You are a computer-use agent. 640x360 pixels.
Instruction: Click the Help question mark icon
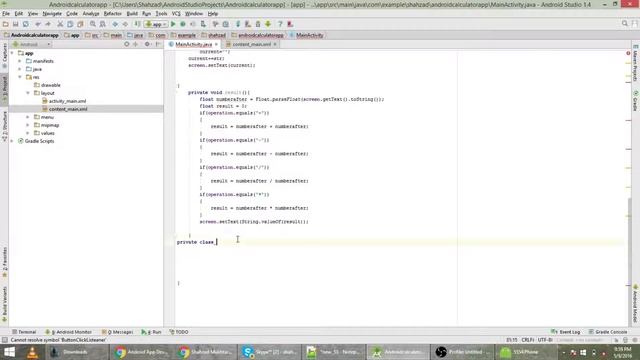[x=280, y=24]
